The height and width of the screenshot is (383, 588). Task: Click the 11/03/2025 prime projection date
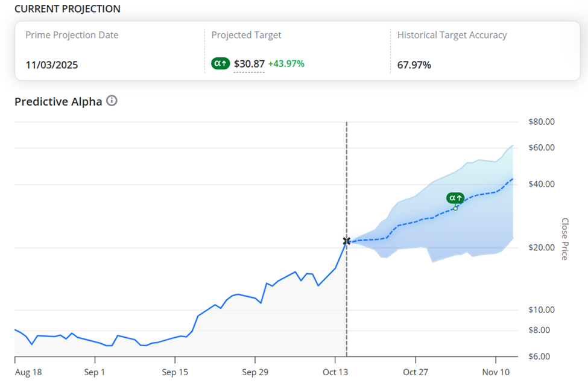tap(52, 65)
